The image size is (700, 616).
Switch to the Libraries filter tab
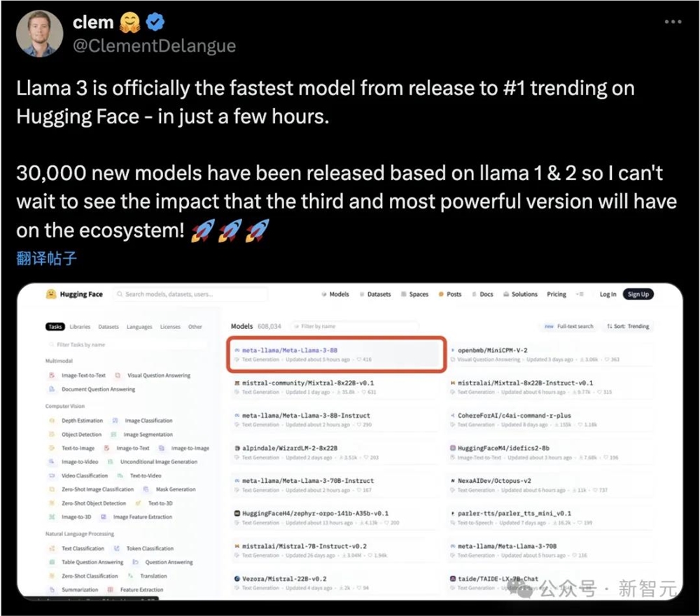pos(80,327)
